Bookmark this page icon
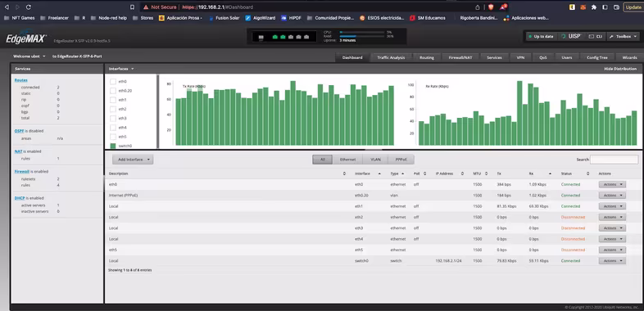Screen dimensions: 644x311 click(132, 7)
